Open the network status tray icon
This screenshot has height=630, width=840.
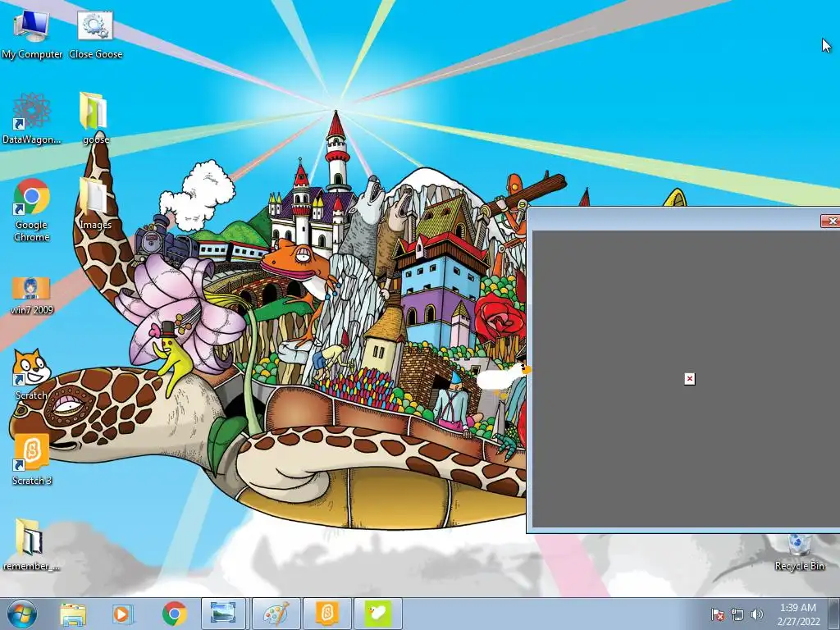pos(737,614)
